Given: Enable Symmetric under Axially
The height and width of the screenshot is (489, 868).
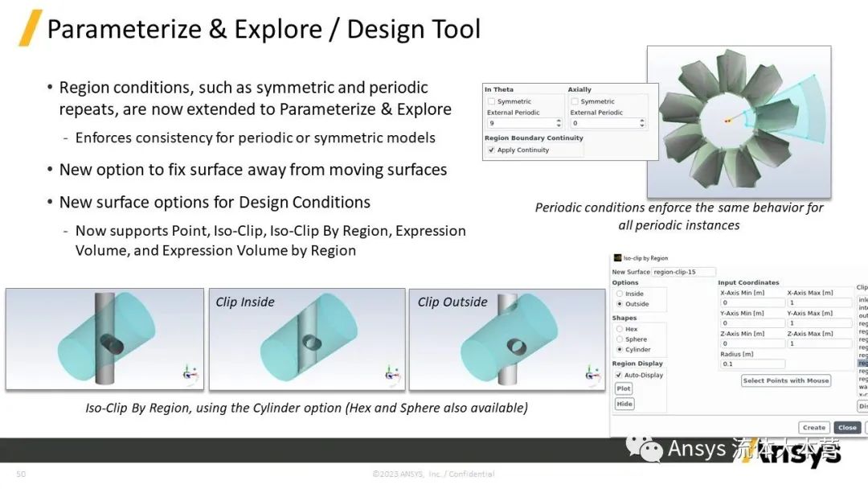Looking at the screenshot, I should pyautogui.click(x=575, y=101).
